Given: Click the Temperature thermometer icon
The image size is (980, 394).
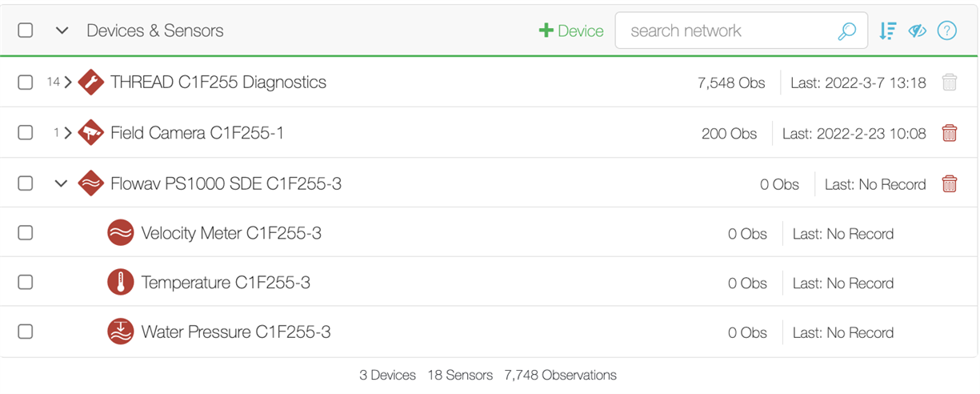Looking at the screenshot, I should pos(120,283).
